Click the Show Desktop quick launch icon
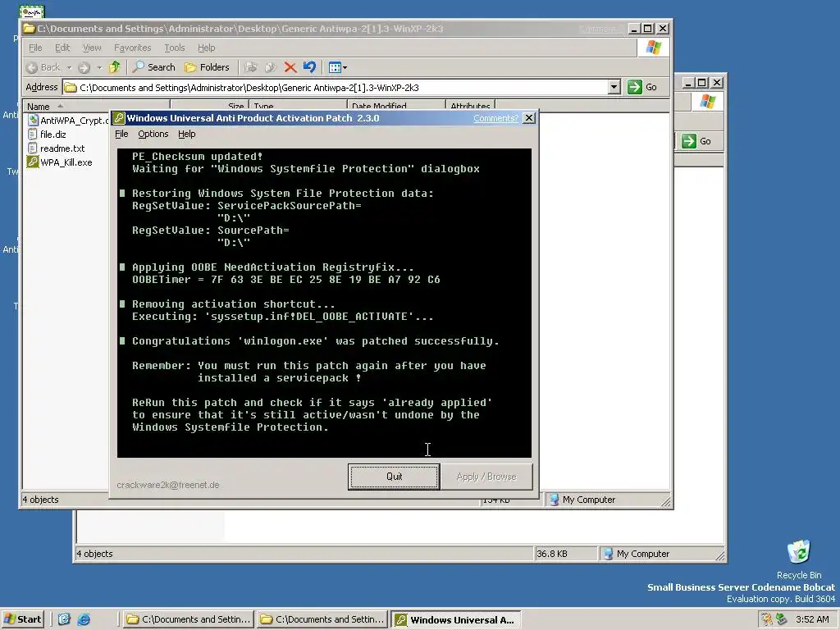 click(x=64, y=619)
